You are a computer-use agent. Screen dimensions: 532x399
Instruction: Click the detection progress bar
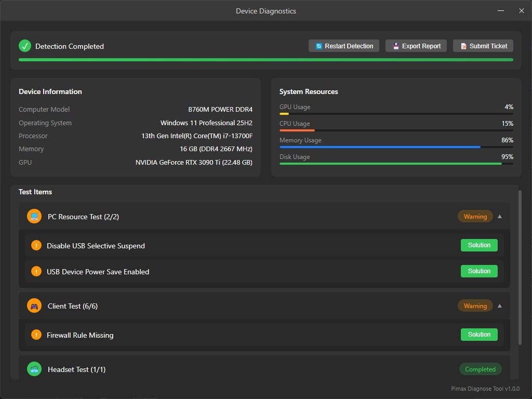[x=265, y=60]
